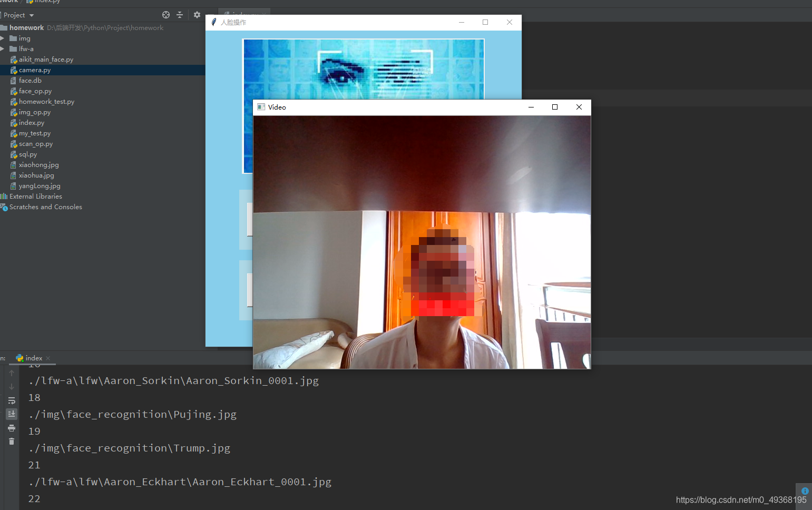Image resolution: width=812 pixels, height=510 pixels.
Task: Toggle scroll to end in Run console
Action: pos(12,414)
